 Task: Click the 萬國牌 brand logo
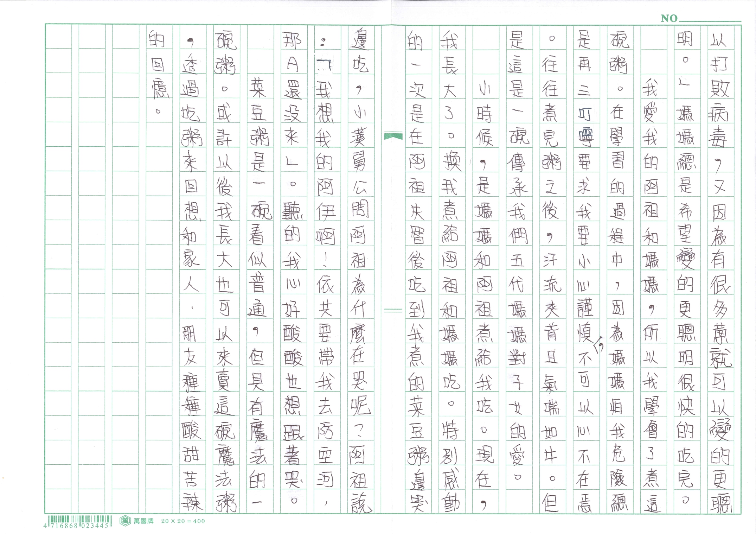[137, 521]
